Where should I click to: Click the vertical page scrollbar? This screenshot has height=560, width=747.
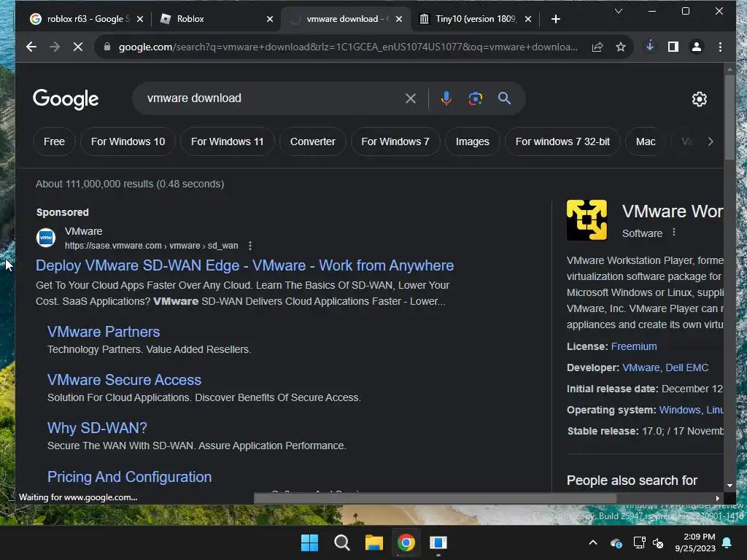pyautogui.click(x=729, y=117)
